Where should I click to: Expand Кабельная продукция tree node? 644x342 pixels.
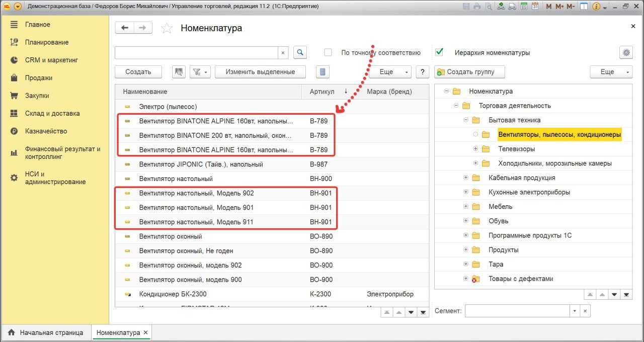466,178
